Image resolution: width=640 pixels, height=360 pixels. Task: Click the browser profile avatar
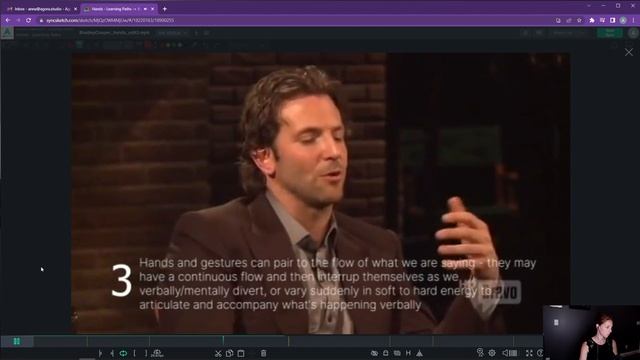(x=623, y=20)
